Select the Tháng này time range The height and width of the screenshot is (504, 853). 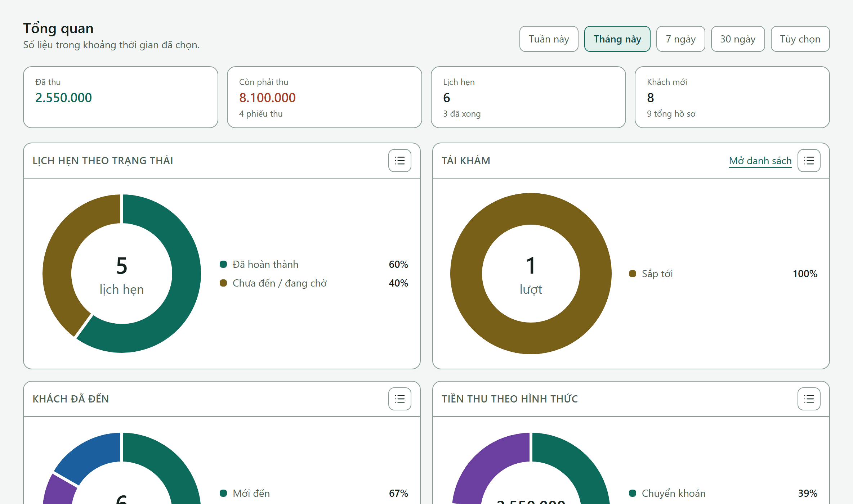point(617,39)
